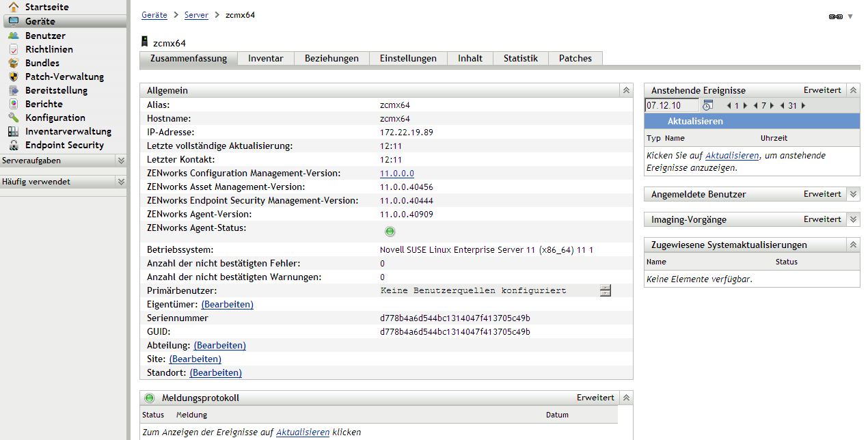Click the Primärbenutzer list stepper arrows
This screenshot has width=868, height=440.
[x=605, y=290]
